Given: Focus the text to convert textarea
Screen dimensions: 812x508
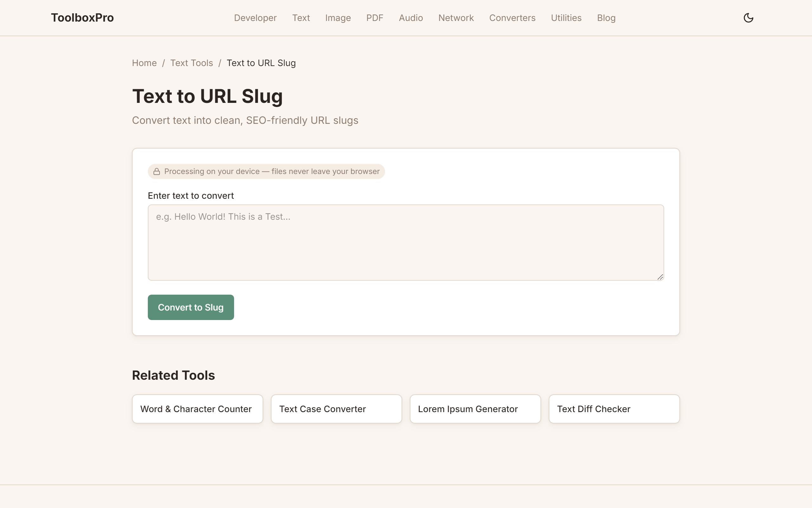Looking at the screenshot, I should point(406,243).
